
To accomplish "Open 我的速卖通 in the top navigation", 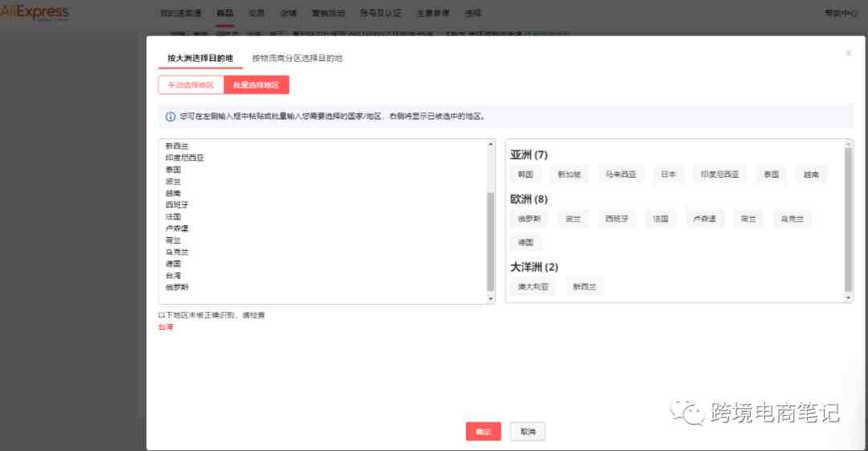I will point(181,13).
